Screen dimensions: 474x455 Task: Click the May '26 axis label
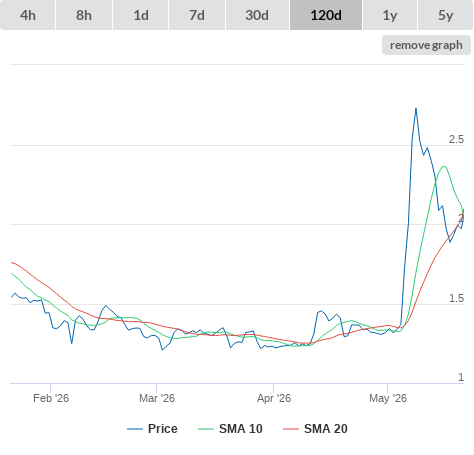click(388, 398)
